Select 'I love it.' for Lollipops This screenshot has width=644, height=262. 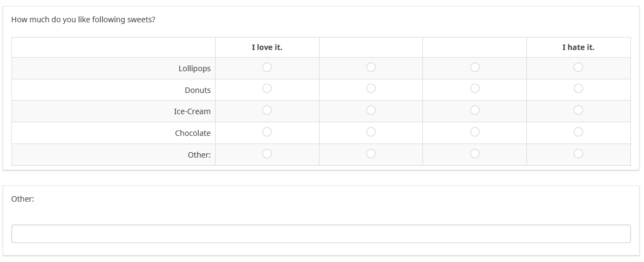pyautogui.click(x=267, y=67)
